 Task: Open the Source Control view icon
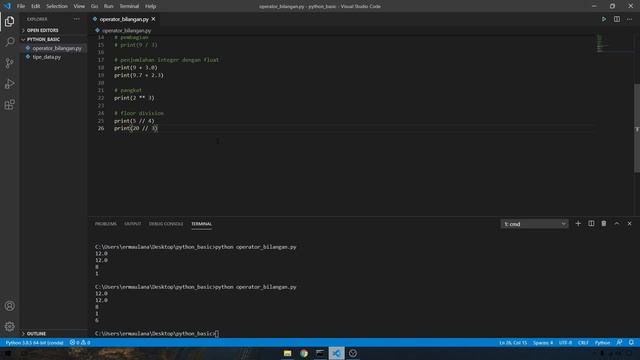[9, 63]
